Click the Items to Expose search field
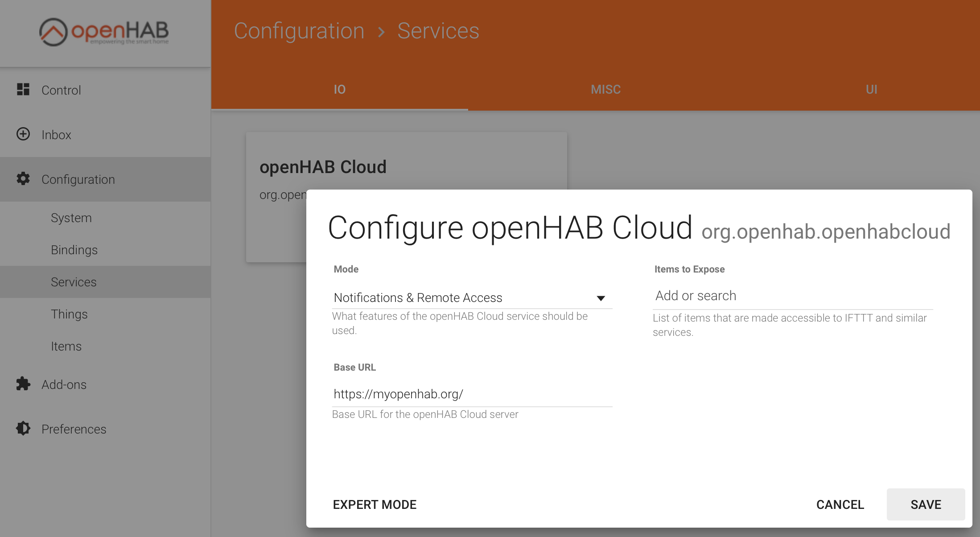The height and width of the screenshot is (537, 980). tap(793, 296)
